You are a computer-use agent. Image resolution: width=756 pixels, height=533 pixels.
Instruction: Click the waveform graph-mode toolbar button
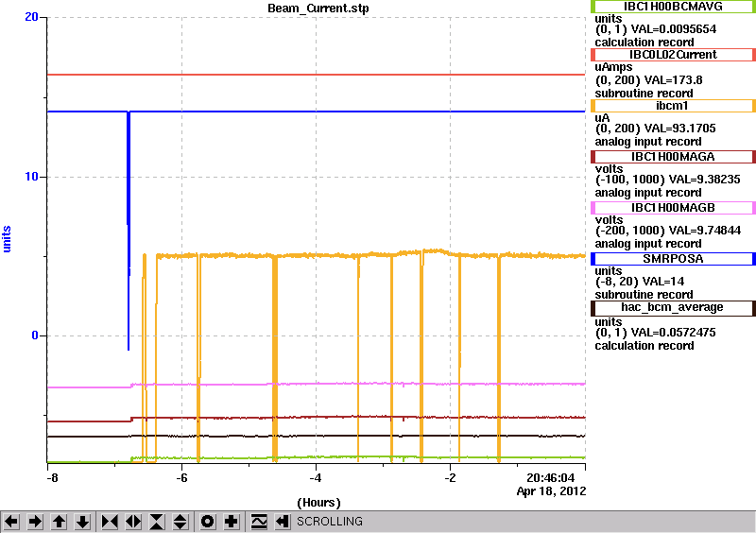coord(259,522)
